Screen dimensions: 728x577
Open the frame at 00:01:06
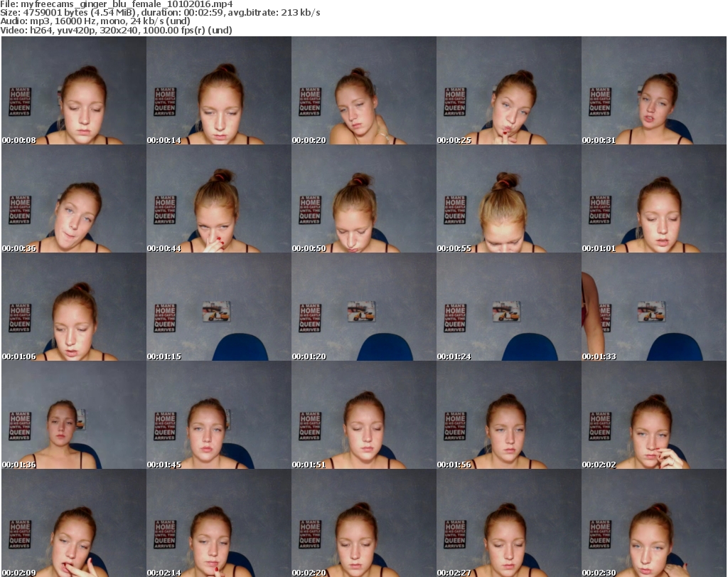pyautogui.click(x=74, y=307)
